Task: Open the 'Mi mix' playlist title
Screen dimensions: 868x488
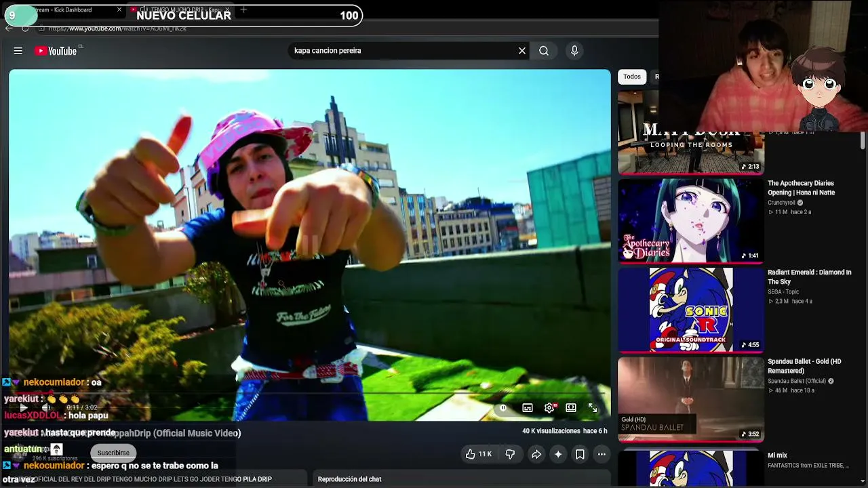Action: coord(777,455)
